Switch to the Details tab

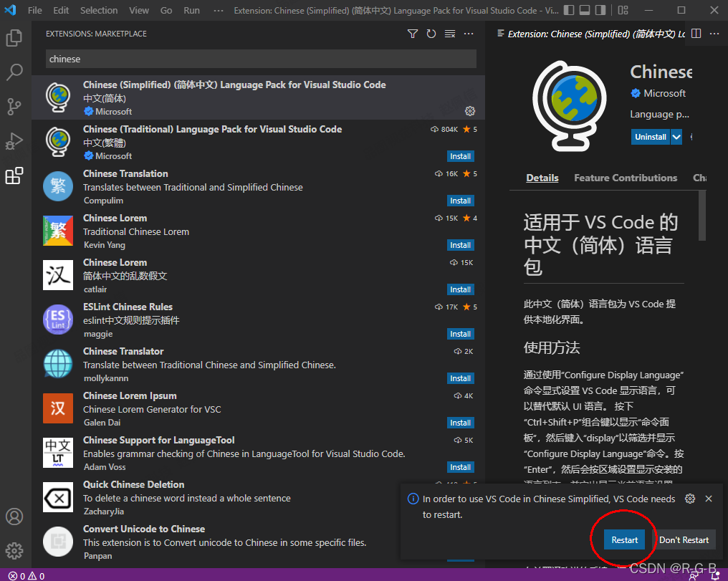(542, 178)
